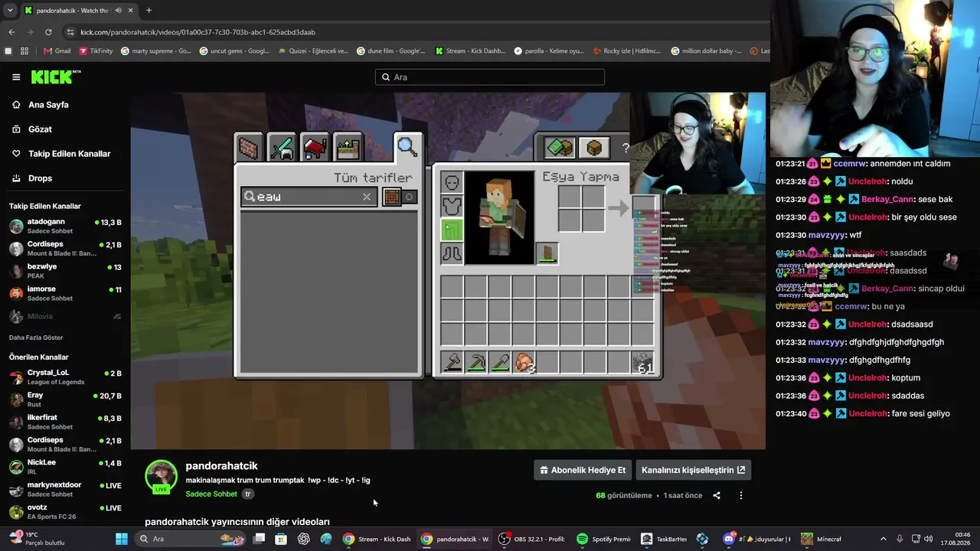Open iamorse channel in sidebar

click(65, 293)
